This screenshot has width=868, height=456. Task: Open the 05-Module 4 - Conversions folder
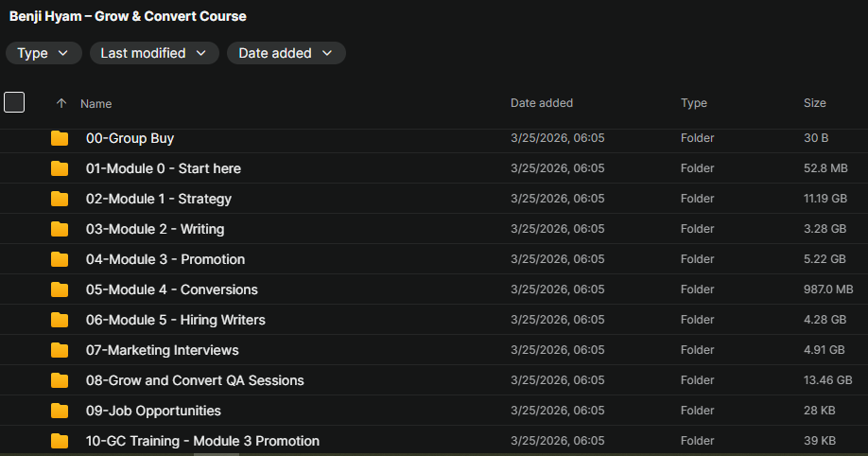pos(171,289)
